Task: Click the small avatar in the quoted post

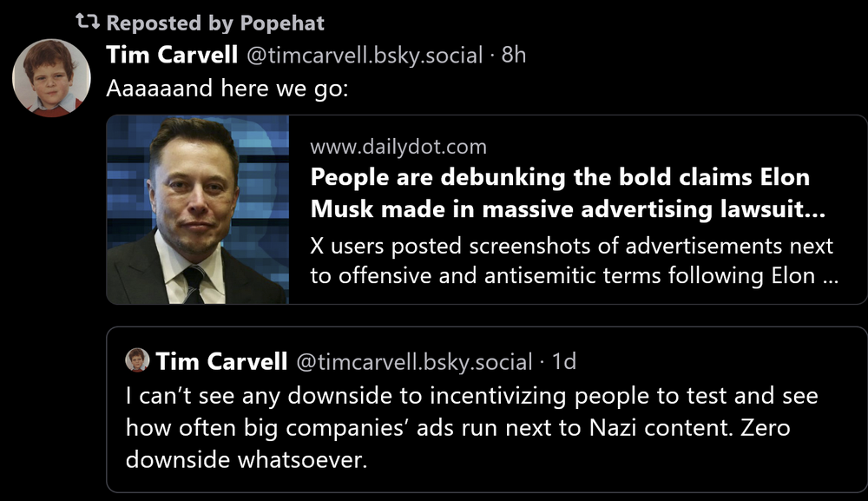Action: (137, 359)
